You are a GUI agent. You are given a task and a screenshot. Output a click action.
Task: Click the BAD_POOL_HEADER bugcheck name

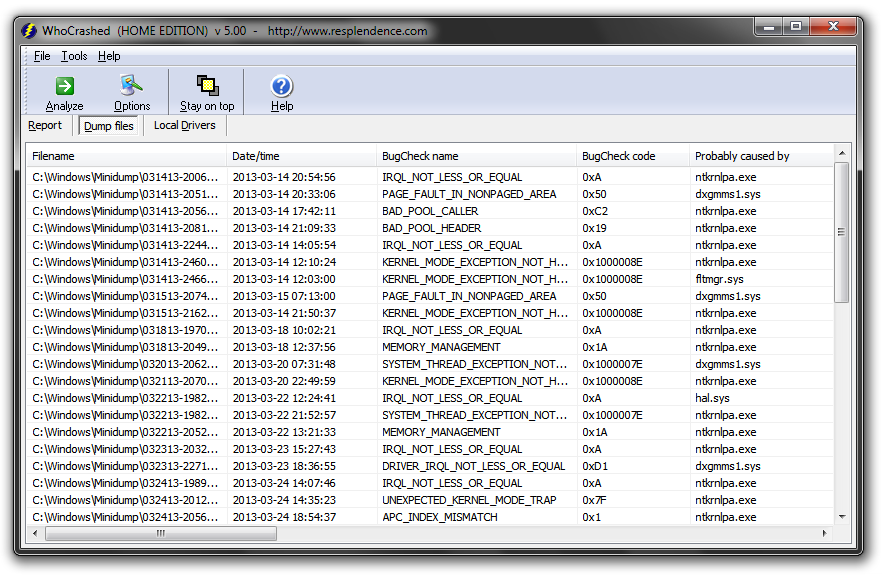pyautogui.click(x=431, y=228)
